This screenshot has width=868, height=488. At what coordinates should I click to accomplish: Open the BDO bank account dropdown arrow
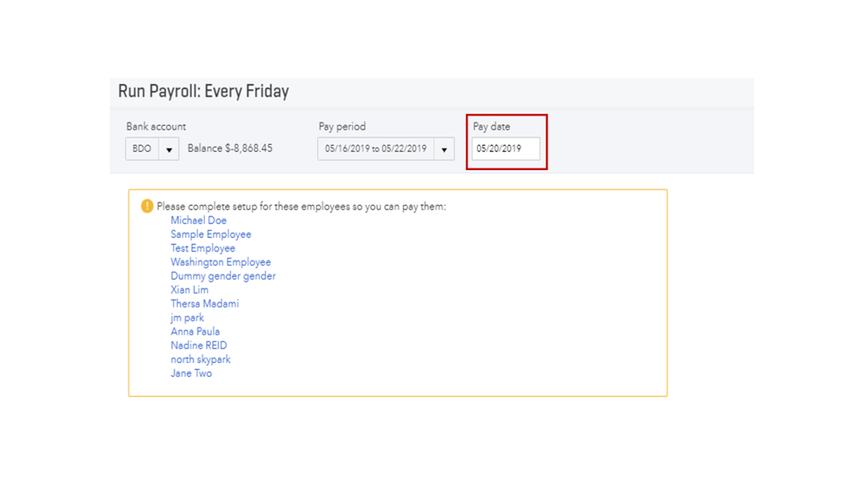(x=169, y=148)
